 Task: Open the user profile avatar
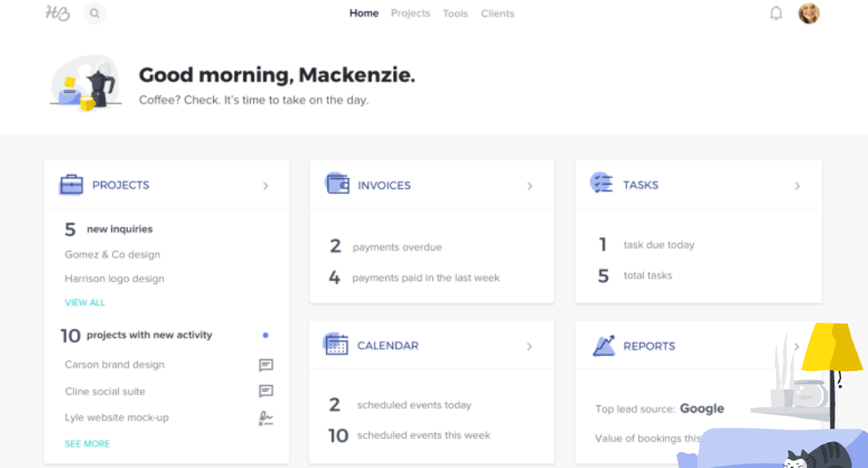809,13
